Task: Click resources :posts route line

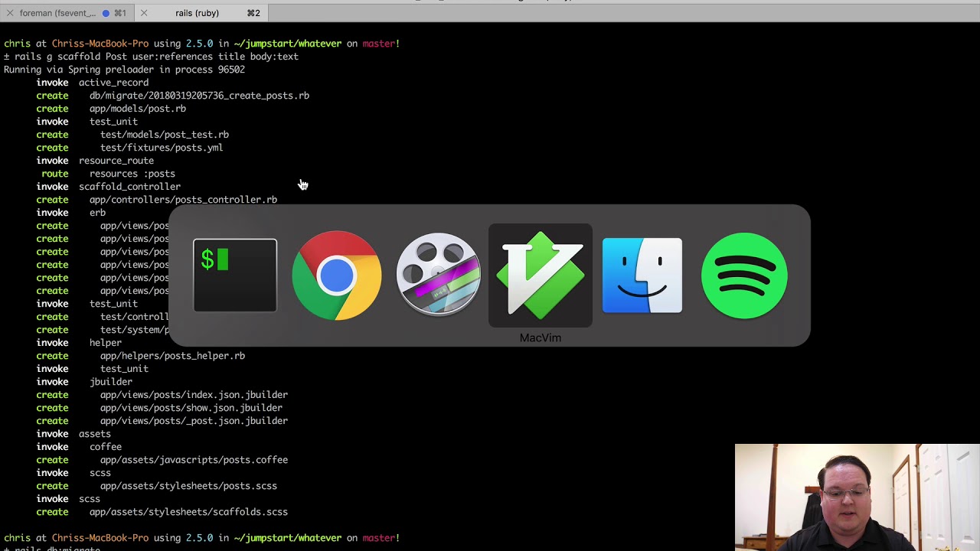Action: (x=132, y=174)
